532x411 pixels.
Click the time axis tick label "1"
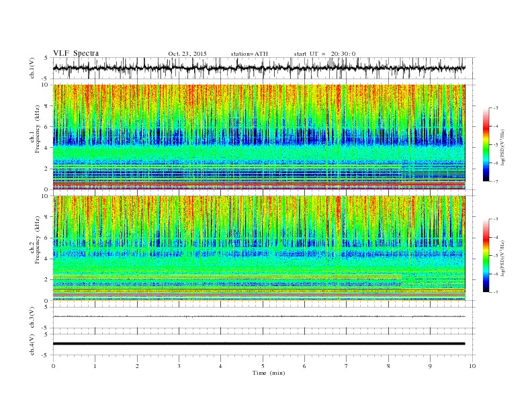tap(95, 366)
